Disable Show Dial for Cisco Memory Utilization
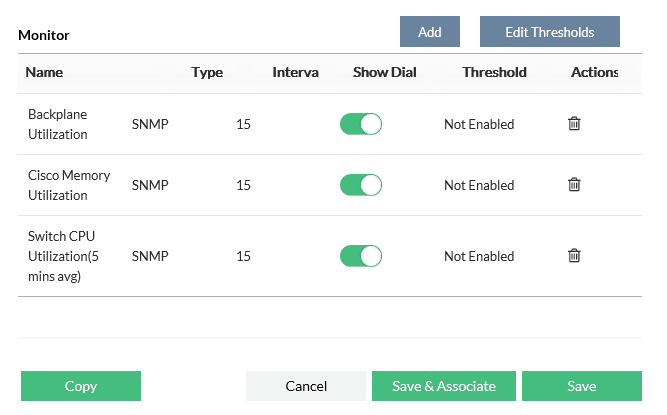 click(x=361, y=185)
